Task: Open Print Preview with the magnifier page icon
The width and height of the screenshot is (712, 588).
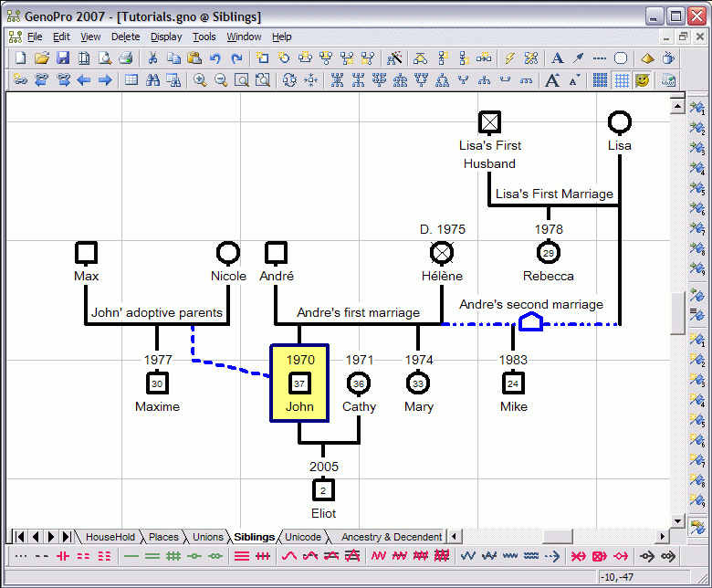Action: (x=105, y=58)
